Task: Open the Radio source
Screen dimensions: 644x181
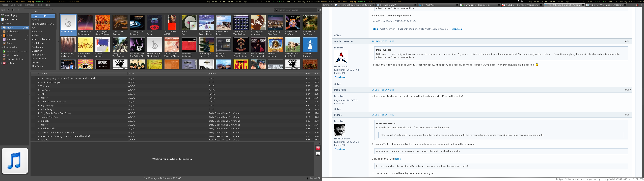Action: [14, 43]
